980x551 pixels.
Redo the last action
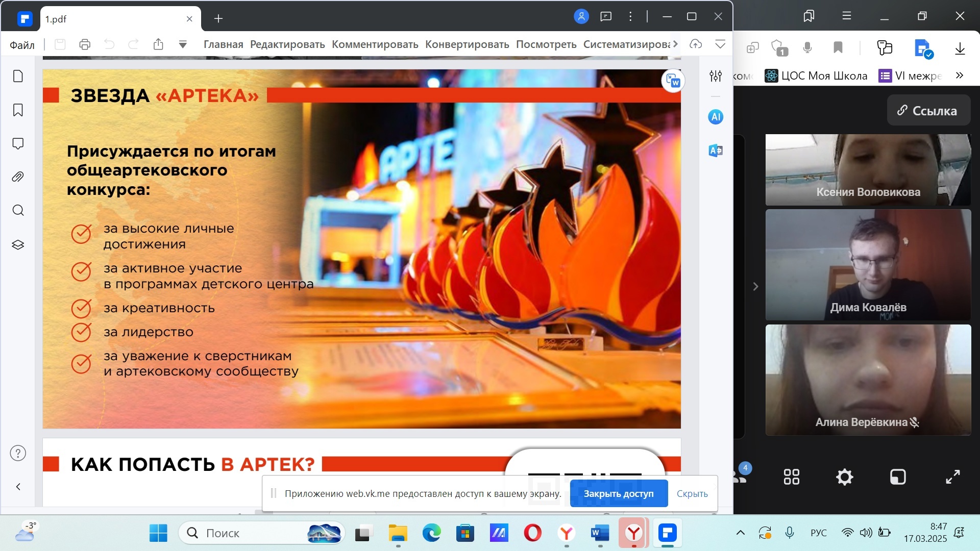tap(133, 44)
